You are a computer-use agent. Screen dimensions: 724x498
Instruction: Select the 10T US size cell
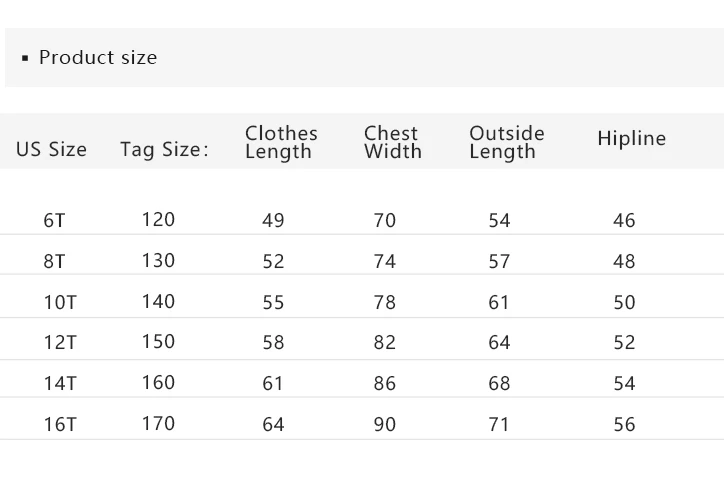click(x=59, y=302)
